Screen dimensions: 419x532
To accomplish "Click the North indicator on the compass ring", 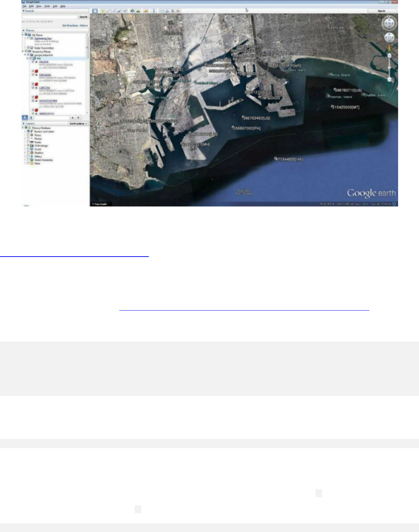I will click(389, 16).
